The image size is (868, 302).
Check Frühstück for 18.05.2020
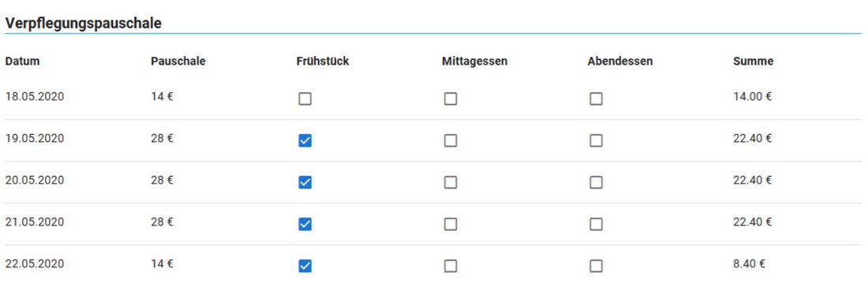pyautogui.click(x=305, y=99)
